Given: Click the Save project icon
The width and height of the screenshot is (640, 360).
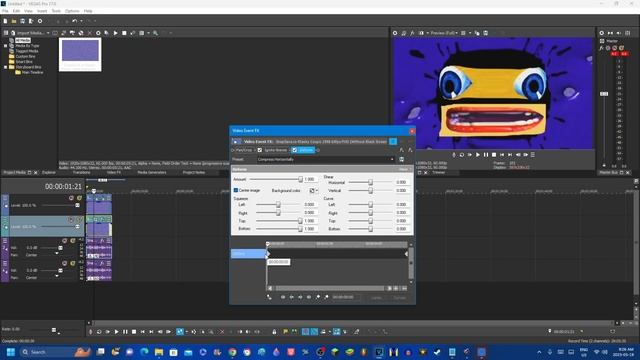Looking at the screenshot, I should (22, 21).
